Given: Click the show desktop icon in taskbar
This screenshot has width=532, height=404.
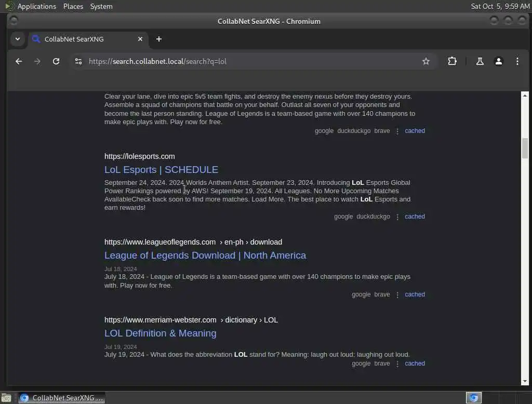Looking at the screenshot, I should (6, 398).
